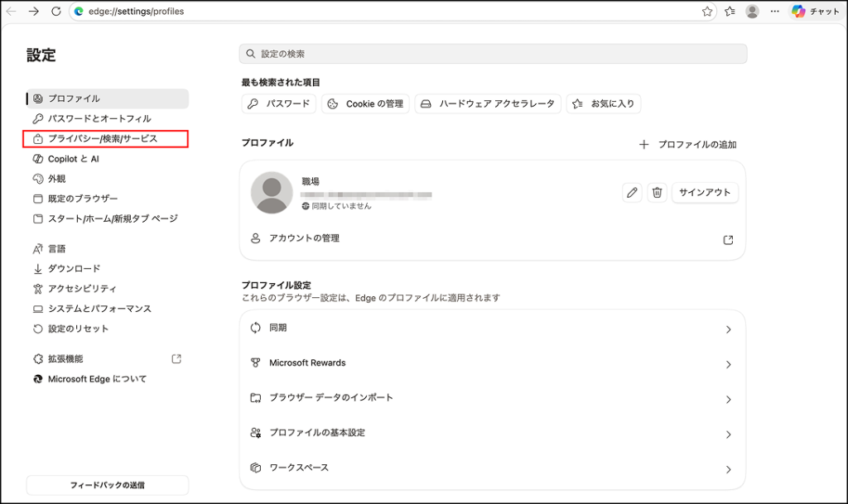Open 言語 settings
Screen dimensions: 848x504
tap(108, 248)
